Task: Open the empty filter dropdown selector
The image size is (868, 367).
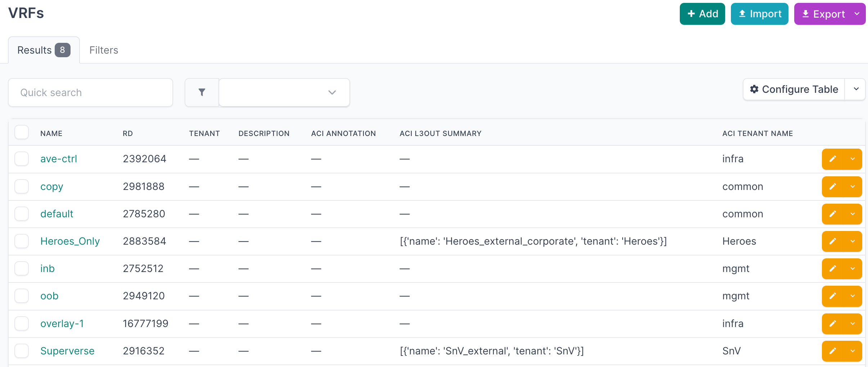Action: coord(284,92)
